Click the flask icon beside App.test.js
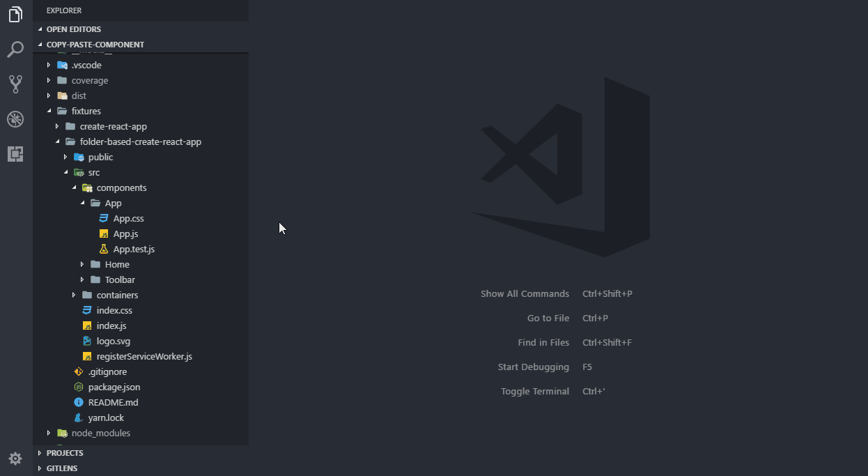Screen dimensions: 868x476 (x=104, y=249)
